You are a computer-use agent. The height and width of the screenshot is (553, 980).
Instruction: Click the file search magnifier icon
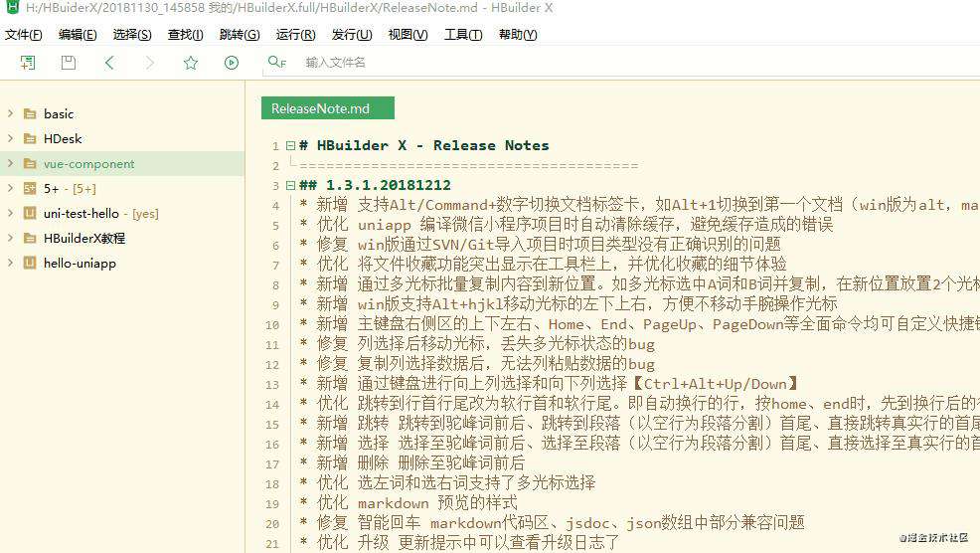[x=276, y=62]
